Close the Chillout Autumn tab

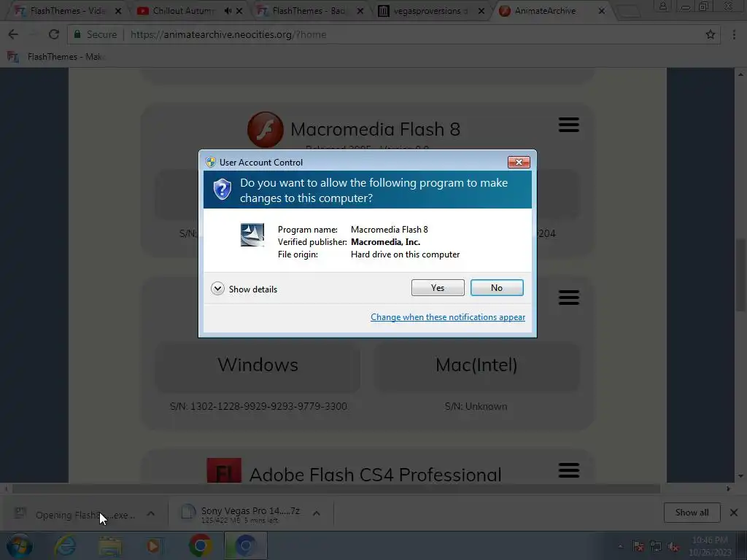[x=239, y=10]
